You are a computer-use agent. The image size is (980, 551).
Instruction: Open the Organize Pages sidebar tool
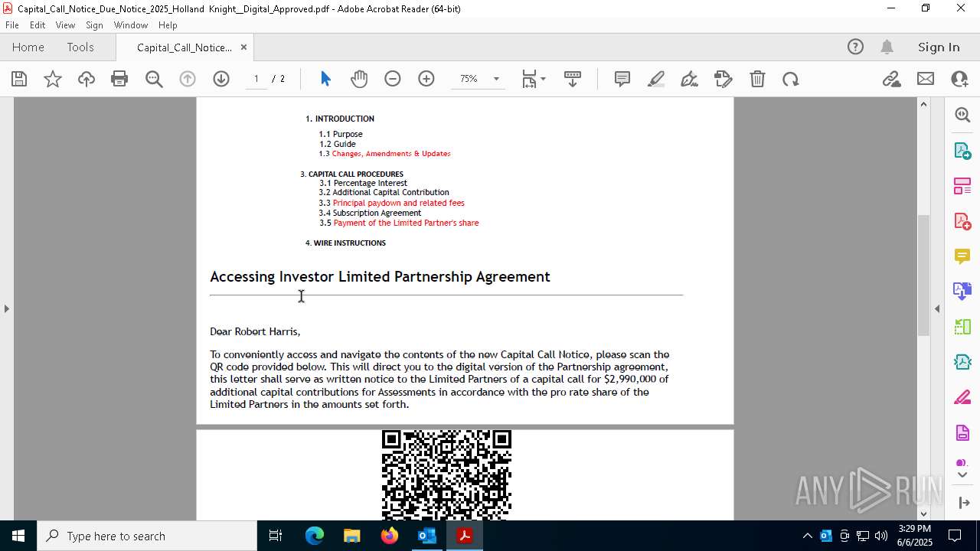962,186
